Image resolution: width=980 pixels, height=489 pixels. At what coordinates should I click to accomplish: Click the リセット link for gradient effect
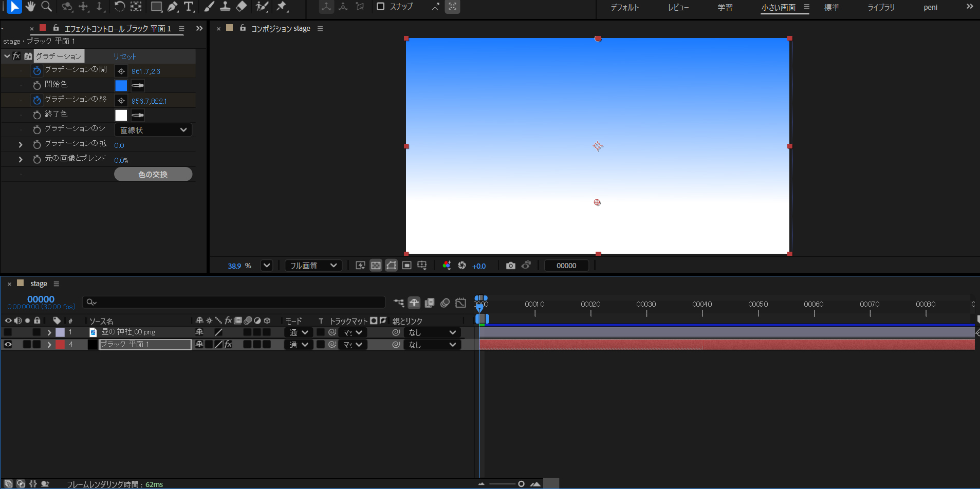125,57
